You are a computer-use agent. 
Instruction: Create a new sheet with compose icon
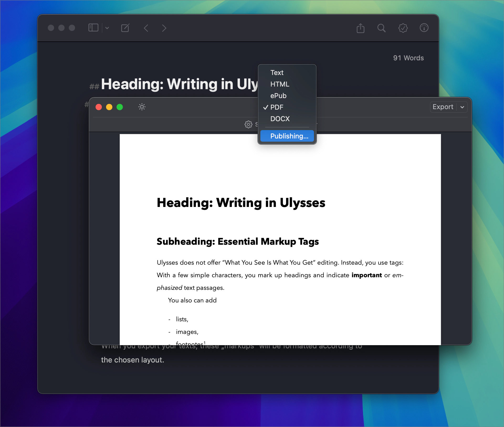tap(125, 28)
